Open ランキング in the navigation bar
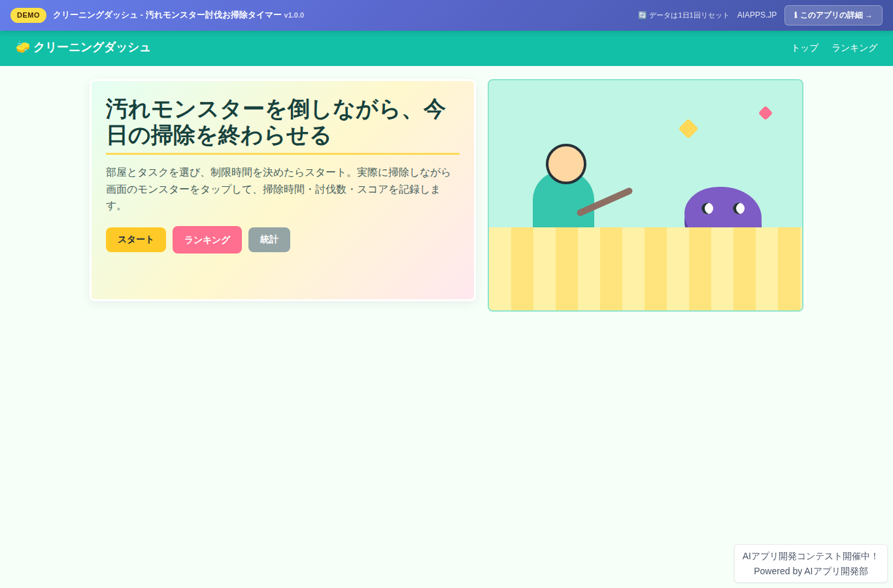The width and height of the screenshot is (893, 588). 854,48
